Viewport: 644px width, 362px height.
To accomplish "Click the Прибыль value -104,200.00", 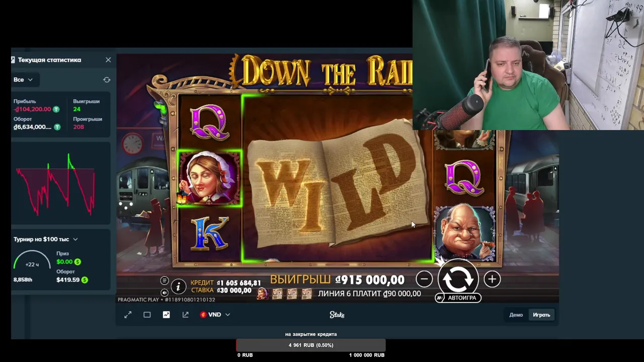I will click(x=33, y=109).
